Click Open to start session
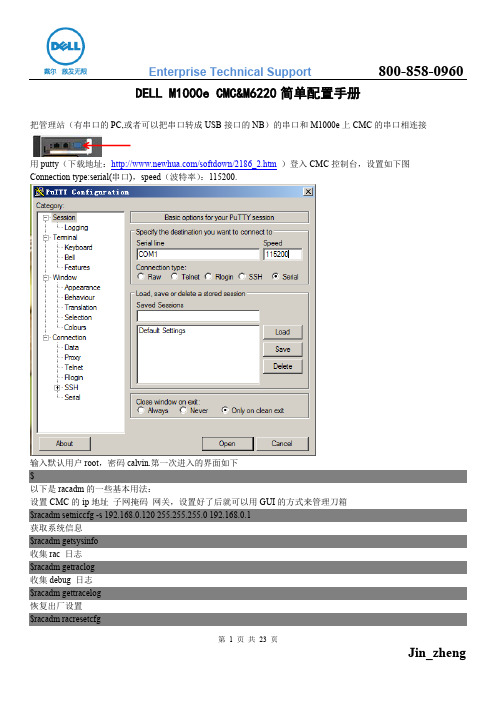 (x=227, y=443)
